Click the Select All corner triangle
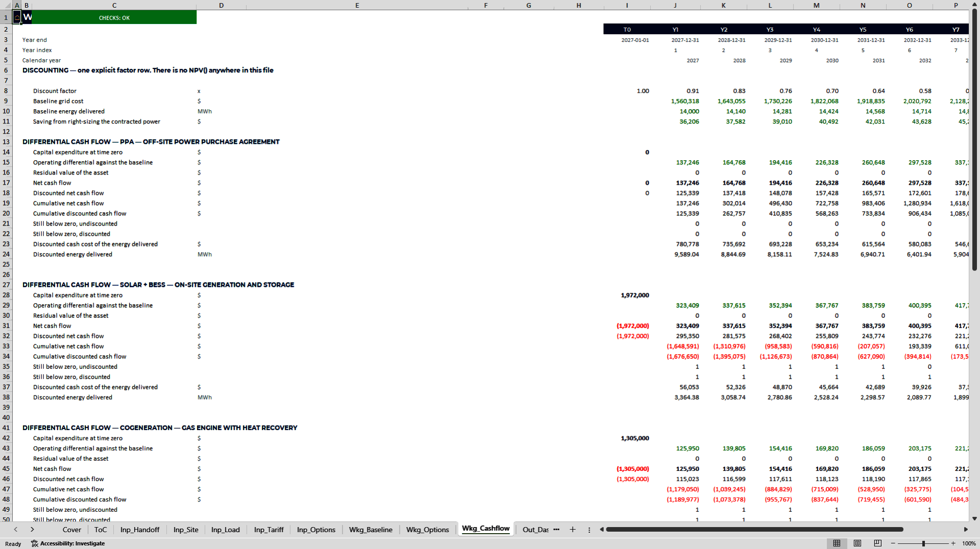 point(6,5)
